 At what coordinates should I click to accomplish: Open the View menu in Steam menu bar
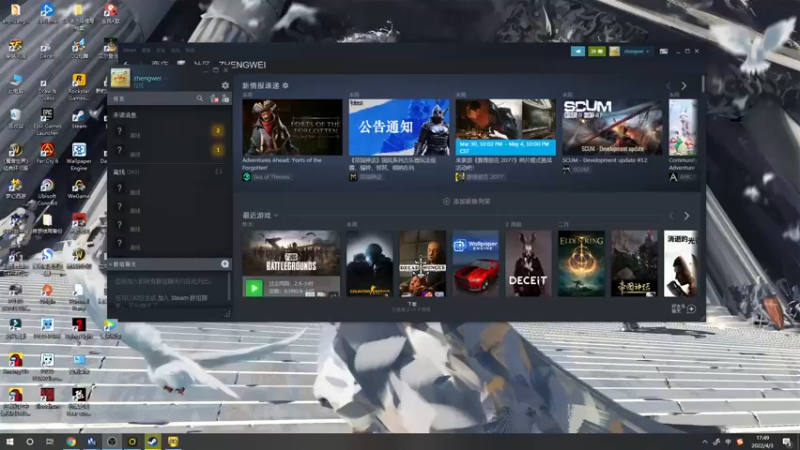[146, 50]
